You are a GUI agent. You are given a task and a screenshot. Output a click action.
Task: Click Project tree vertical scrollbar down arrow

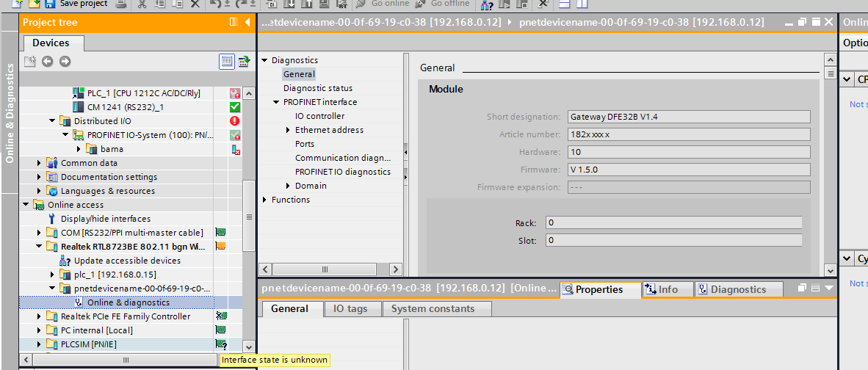pyautogui.click(x=248, y=347)
